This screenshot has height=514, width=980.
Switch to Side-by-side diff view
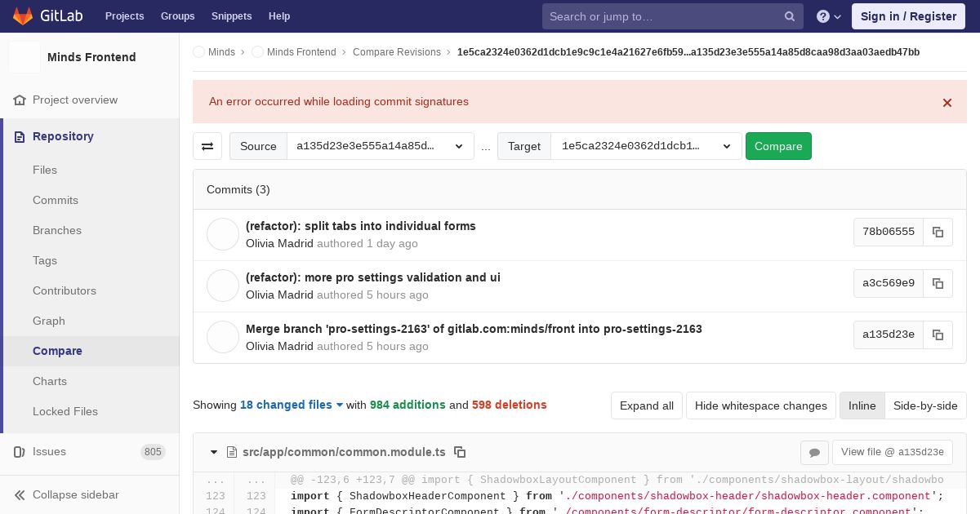click(x=925, y=405)
